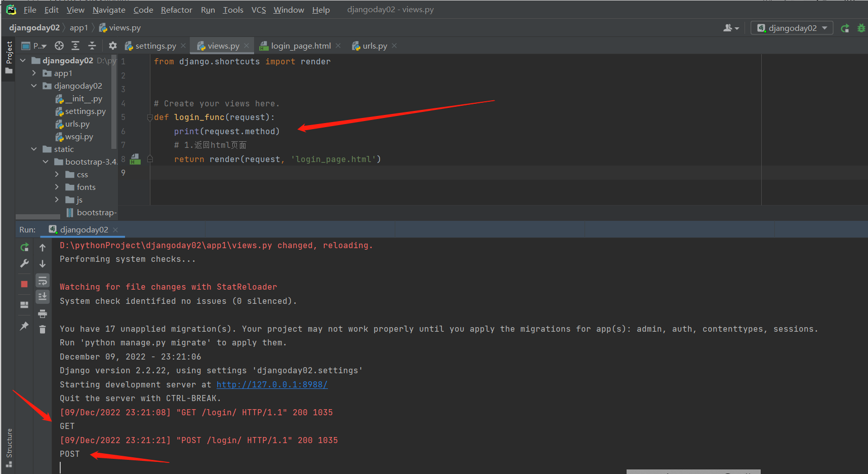Screen dimensions: 868x474
Task: Click app1 in the navigation breadcrumb
Action: pyautogui.click(x=79, y=28)
